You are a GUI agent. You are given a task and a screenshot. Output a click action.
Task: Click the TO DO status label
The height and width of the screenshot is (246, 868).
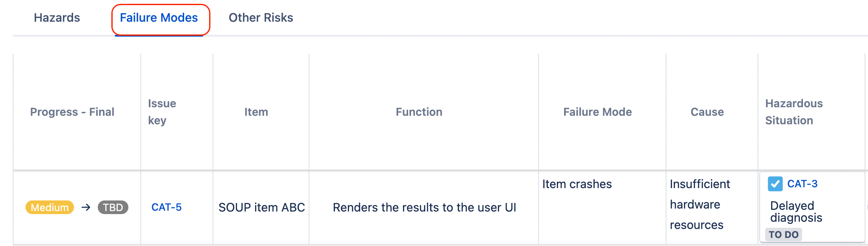pyautogui.click(x=783, y=235)
